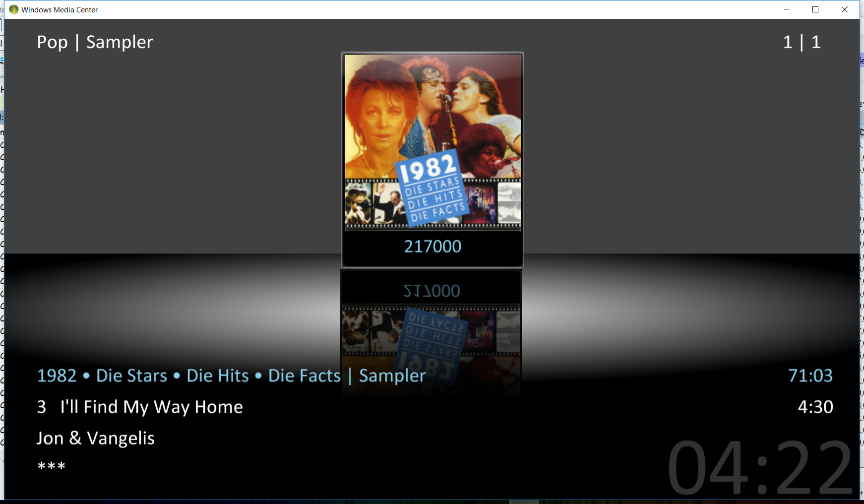Click the Windows Media Center title bar icon
The image size is (864, 504).
point(14,9)
